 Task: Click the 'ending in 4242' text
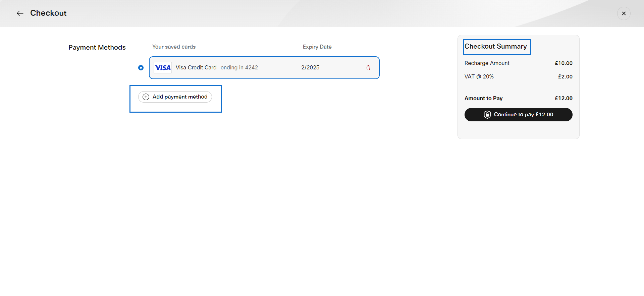coord(239,67)
